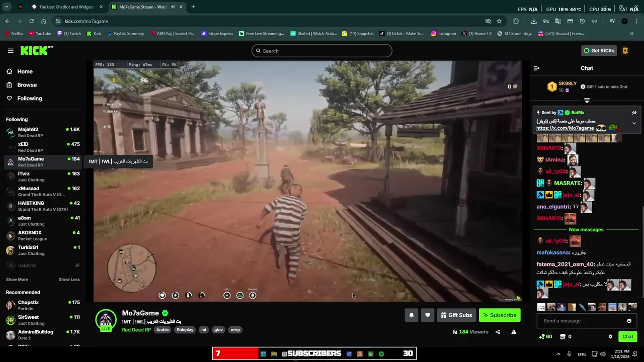Reload the page
This screenshot has width=644, height=362.
[x=31, y=21]
